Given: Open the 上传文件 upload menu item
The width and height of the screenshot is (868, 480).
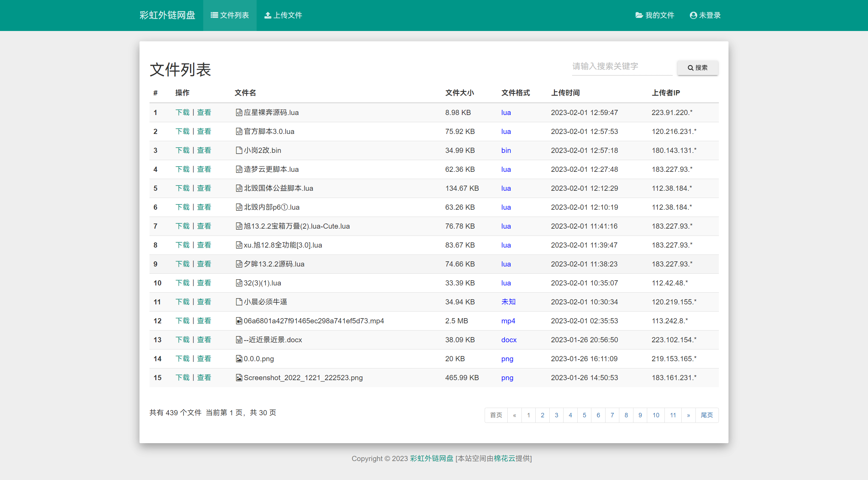Looking at the screenshot, I should (x=283, y=15).
